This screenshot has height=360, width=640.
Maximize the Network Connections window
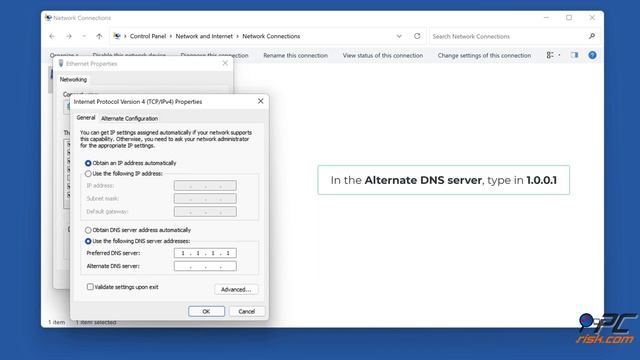click(x=569, y=18)
